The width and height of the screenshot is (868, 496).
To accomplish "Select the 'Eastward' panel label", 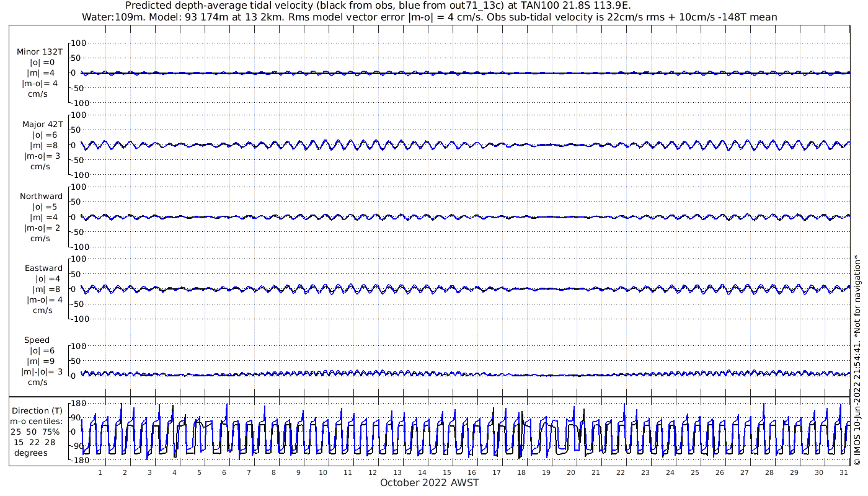I will point(43,268).
